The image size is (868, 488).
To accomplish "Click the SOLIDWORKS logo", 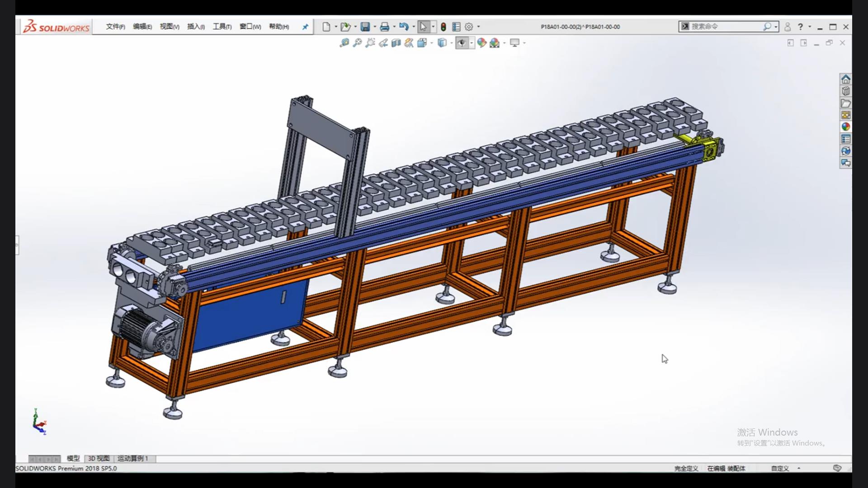I will (x=57, y=27).
